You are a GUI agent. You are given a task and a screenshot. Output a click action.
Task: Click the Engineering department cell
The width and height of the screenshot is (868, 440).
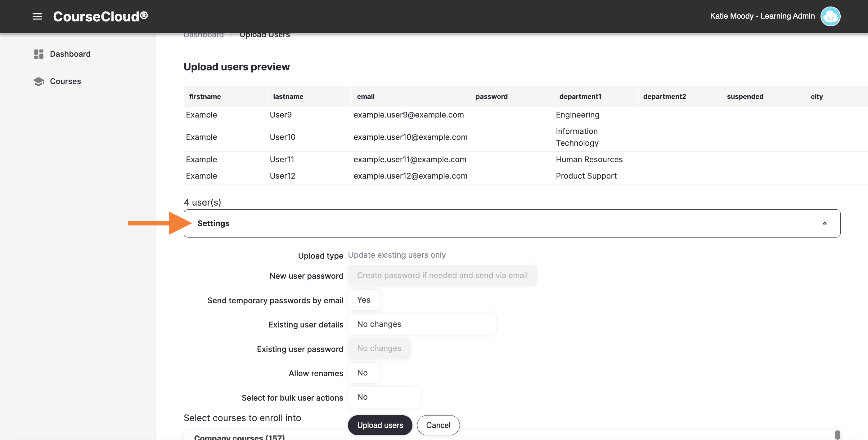coord(577,115)
